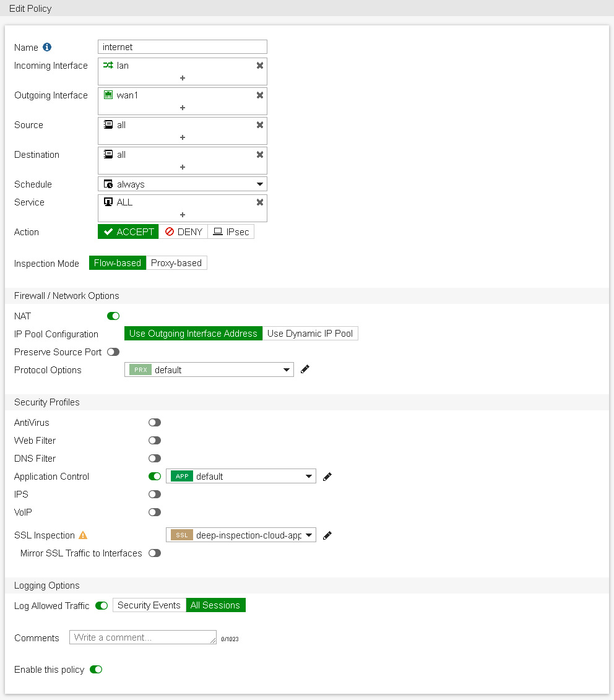This screenshot has width=614, height=700.
Task: Disable NAT for this policy
Action: 113,316
